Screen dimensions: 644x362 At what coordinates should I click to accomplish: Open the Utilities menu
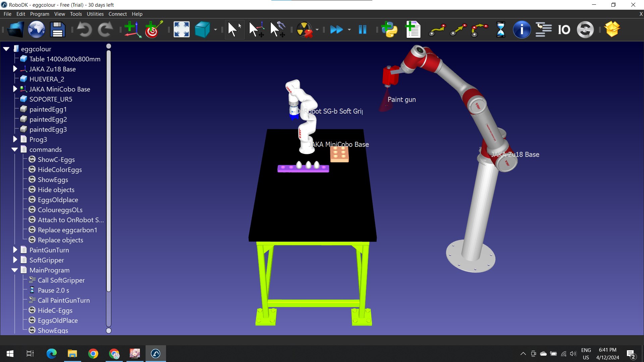(x=95, y=14)
